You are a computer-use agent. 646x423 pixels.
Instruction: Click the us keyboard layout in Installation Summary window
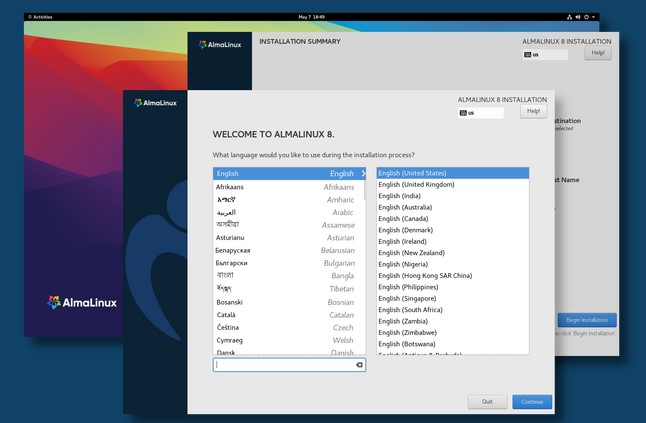click(x=545, y=54)
